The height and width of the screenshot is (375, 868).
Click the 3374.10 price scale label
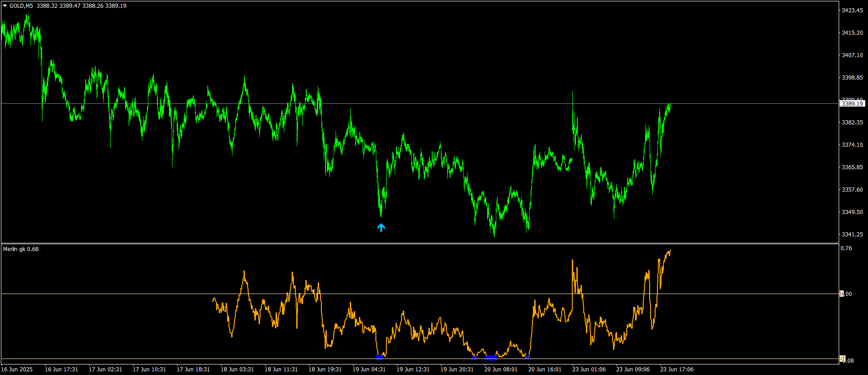tap(852, 145)
